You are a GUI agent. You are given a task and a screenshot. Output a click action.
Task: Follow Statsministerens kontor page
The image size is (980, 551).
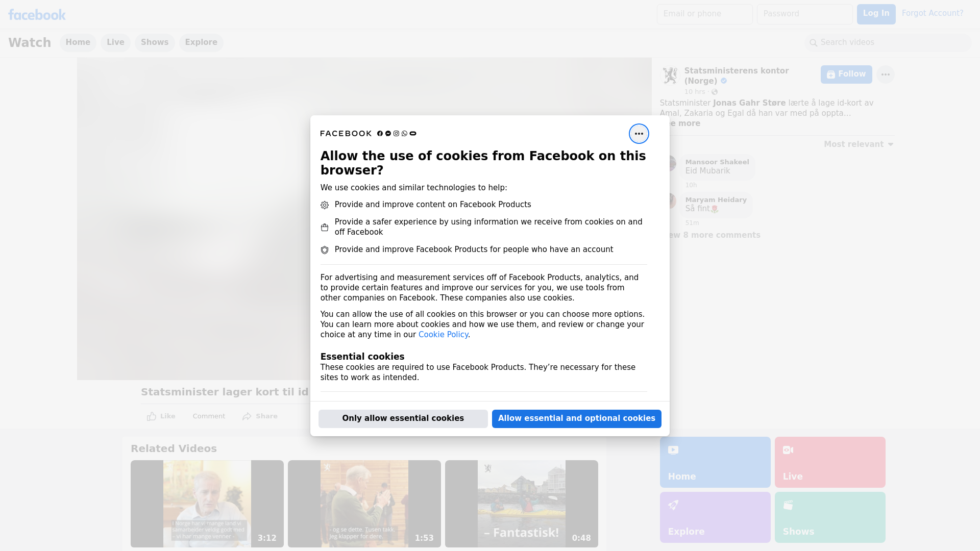click(x=846, y=74)
